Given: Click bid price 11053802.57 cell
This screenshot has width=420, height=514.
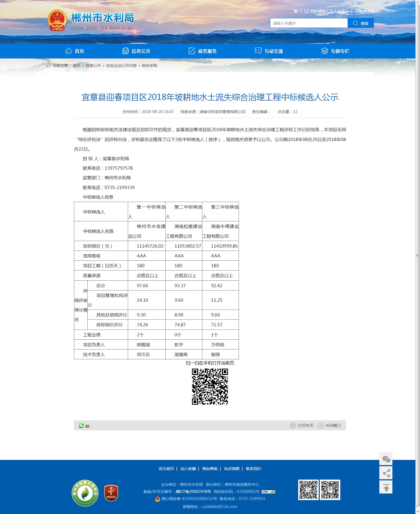Looking at the screenshot, I should click(x=184, y=246).
